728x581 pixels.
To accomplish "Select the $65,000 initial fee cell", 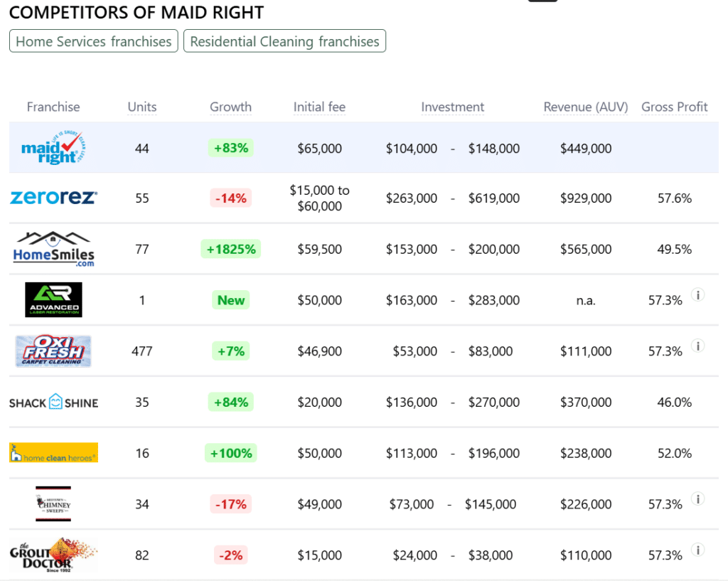I will point(319,149).
